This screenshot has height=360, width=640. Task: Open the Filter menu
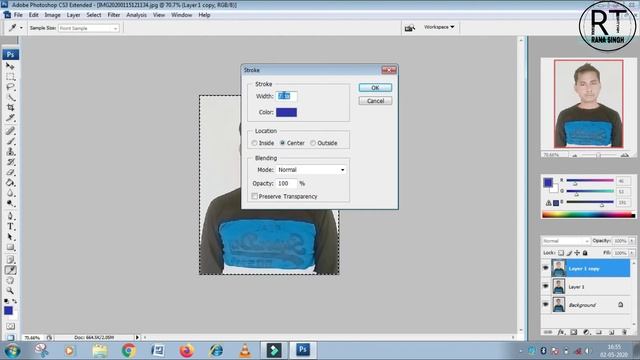114,15
